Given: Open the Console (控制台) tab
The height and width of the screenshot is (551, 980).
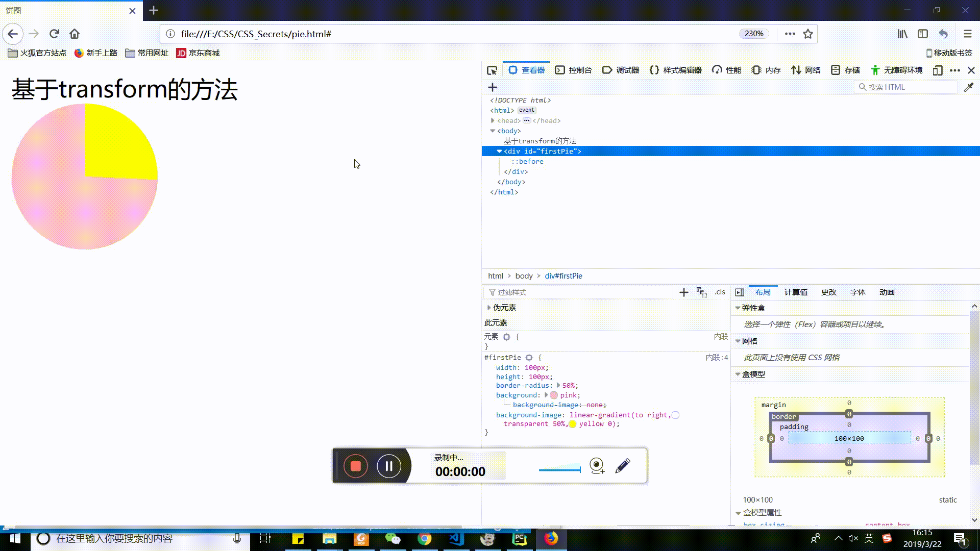Looking at the screenshot, I should click(574, 70).
